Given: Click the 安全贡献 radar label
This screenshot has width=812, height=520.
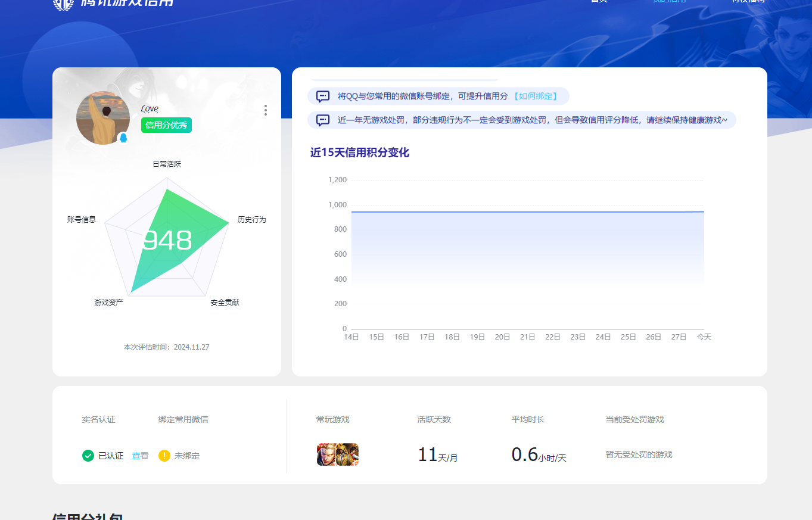Looking at the screenshot, I should (225, 303).
